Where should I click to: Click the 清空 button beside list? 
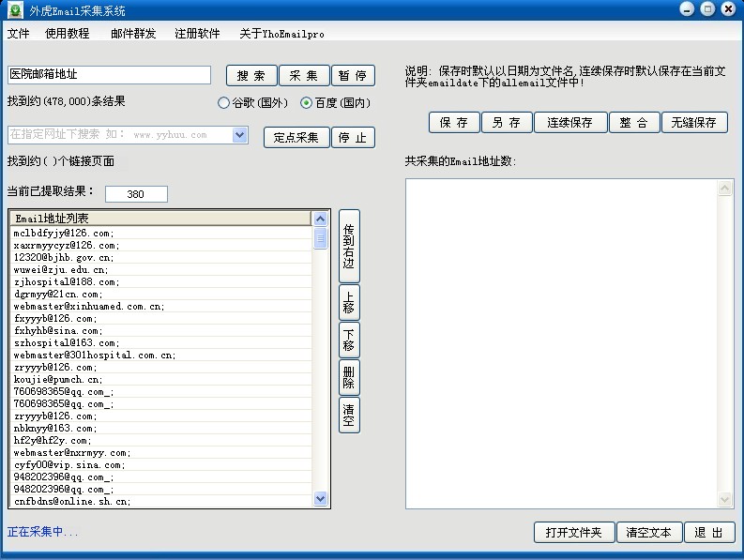pyautogui.click(x=349, y=416)
